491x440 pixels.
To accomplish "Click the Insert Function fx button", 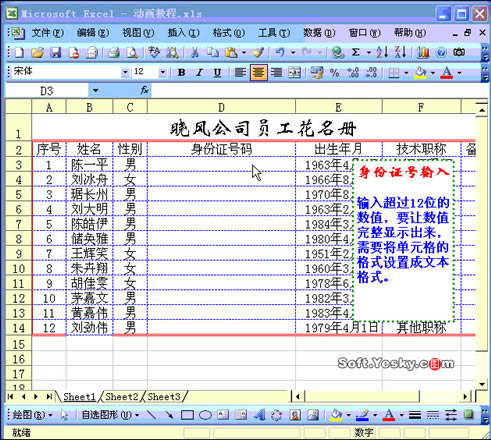I will pyautogui.click(x=144, y=90).
